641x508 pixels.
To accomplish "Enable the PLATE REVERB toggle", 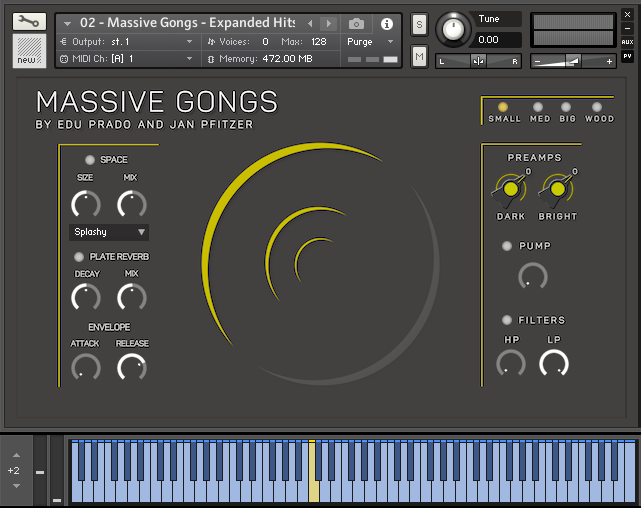I will click(x=80, y=257).
